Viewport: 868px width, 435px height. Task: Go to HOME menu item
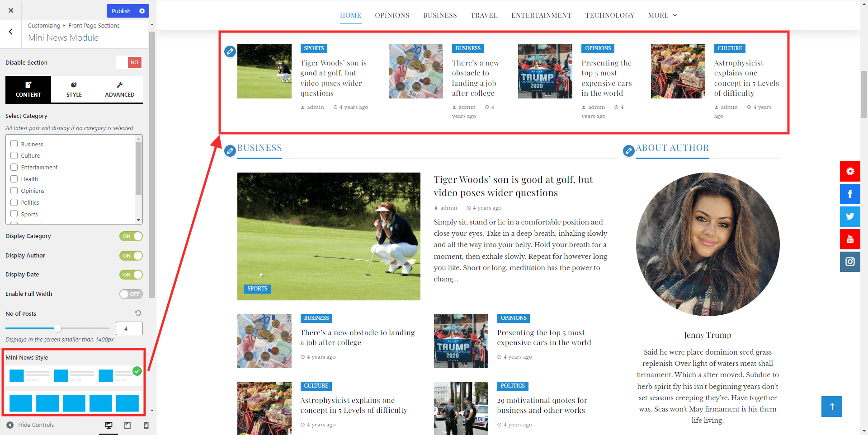click(x=350, y=15)
